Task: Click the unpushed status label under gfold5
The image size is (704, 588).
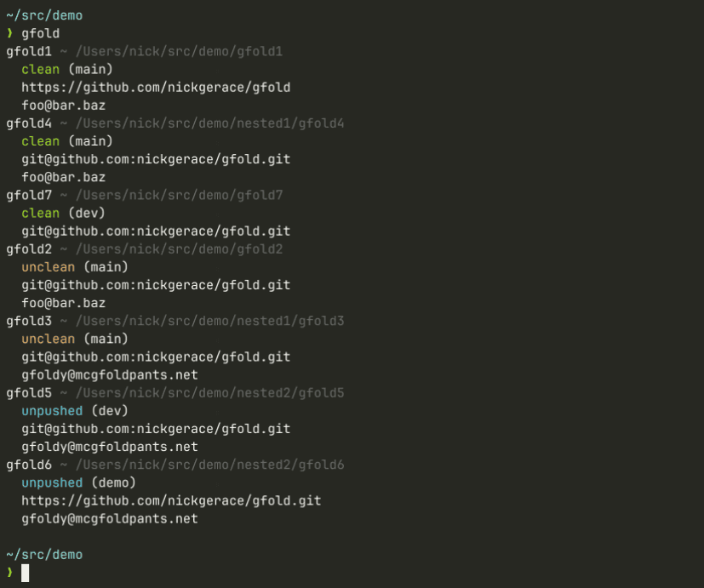Action: [52, 411]
